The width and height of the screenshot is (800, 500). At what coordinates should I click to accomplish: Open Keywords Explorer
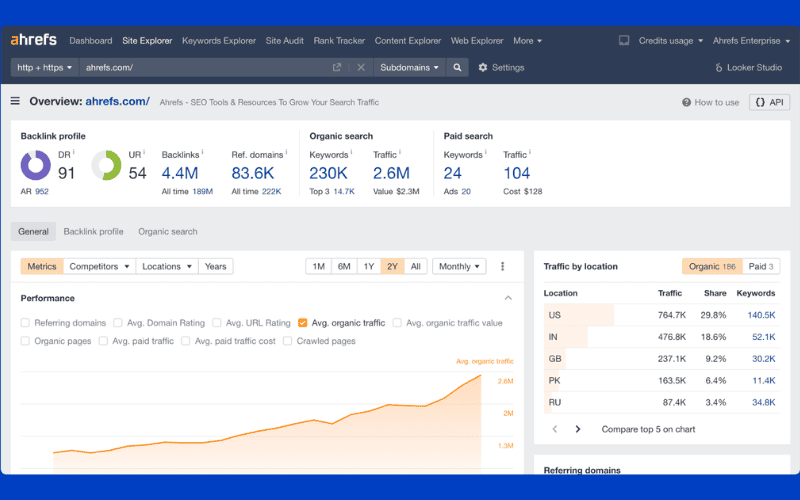tap(219, 41)
